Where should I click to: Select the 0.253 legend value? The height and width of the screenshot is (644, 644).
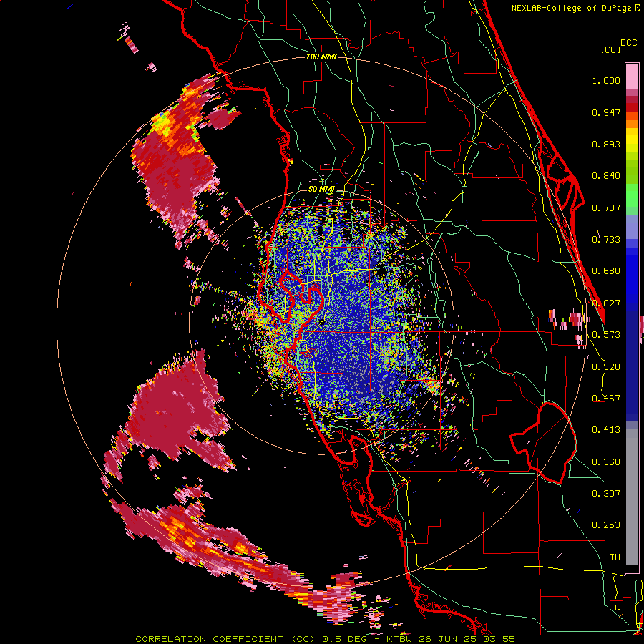tap(606, 525)
